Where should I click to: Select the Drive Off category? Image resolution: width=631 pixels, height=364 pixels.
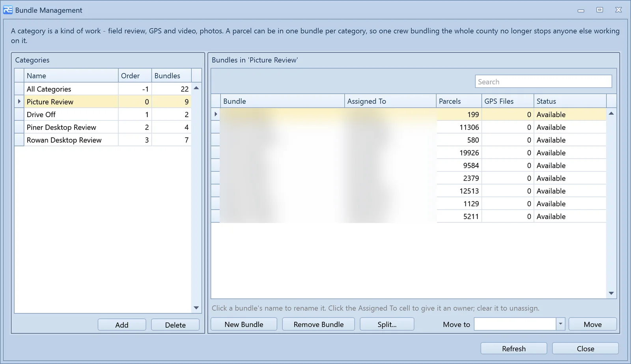pyautogui.click(x=103, y=114)
